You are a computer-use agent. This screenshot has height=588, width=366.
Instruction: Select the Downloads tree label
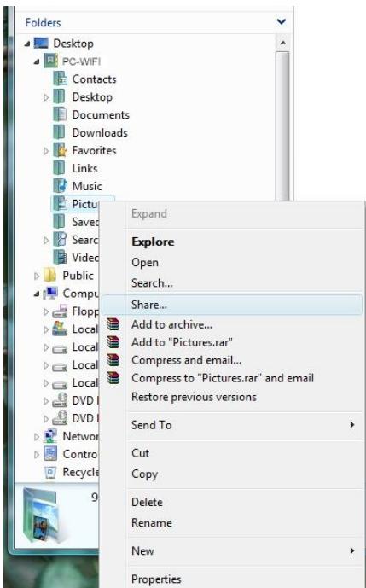(100, 133)
